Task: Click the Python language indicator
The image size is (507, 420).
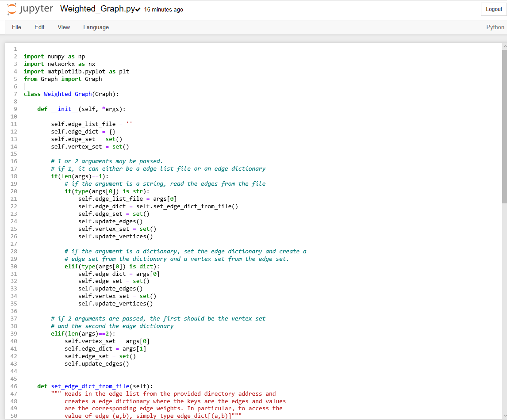Action: [495, 27]
